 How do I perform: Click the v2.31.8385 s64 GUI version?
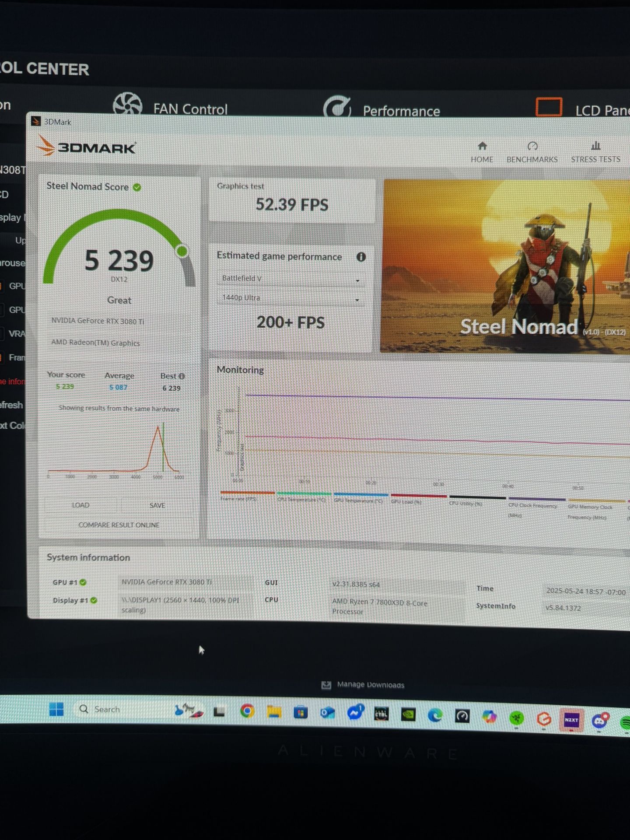click(x=356, y=584)
